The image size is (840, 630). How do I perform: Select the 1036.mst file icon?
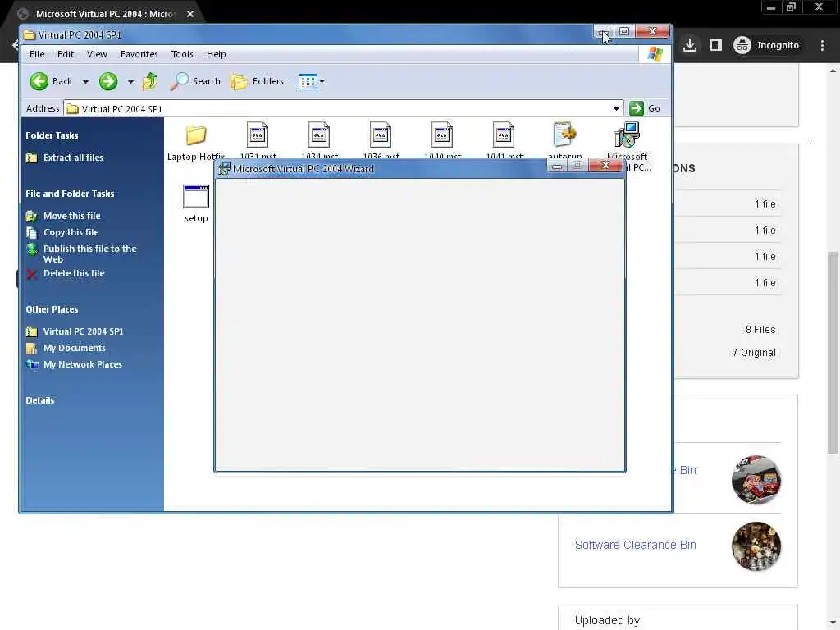click(381, 135)
